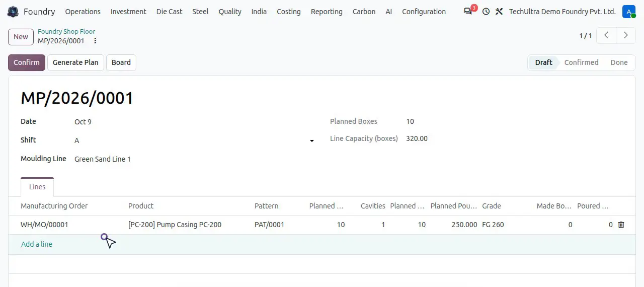Open the Carbon menu
The width and height of the screenshot is (644, 287).
coord(364,12)
